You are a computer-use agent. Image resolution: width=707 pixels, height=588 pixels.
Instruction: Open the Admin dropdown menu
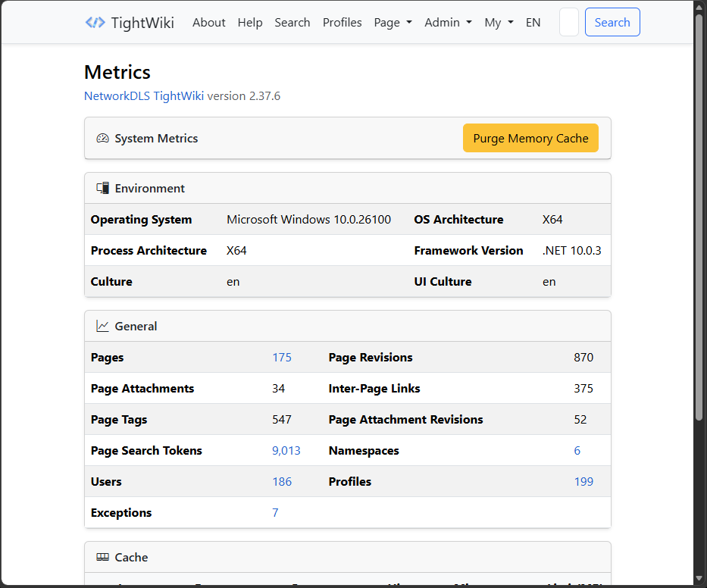tap(448, 23)
